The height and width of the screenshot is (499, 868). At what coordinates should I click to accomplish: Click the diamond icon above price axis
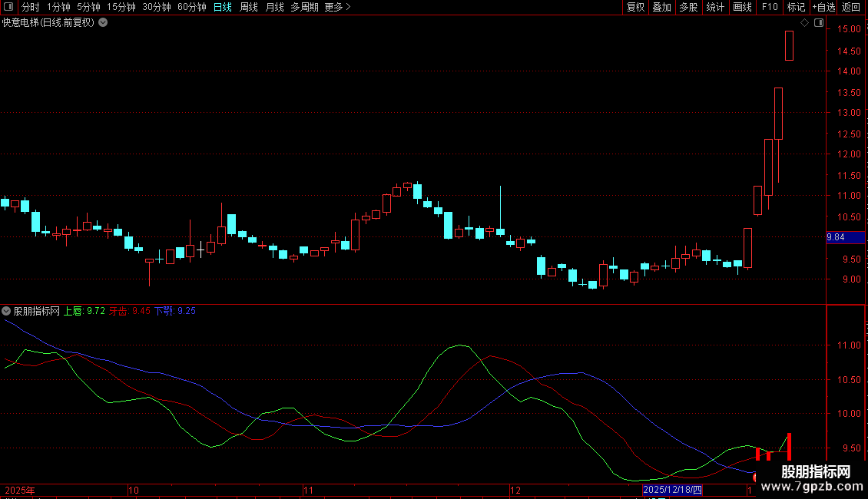(x=804, y=23)
